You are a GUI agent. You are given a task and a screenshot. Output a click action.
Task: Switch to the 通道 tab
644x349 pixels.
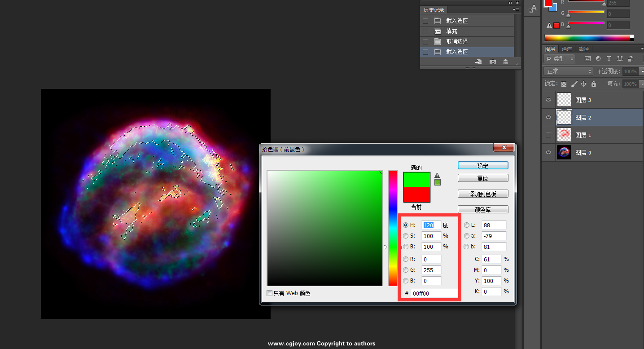[x=567, y=49]
